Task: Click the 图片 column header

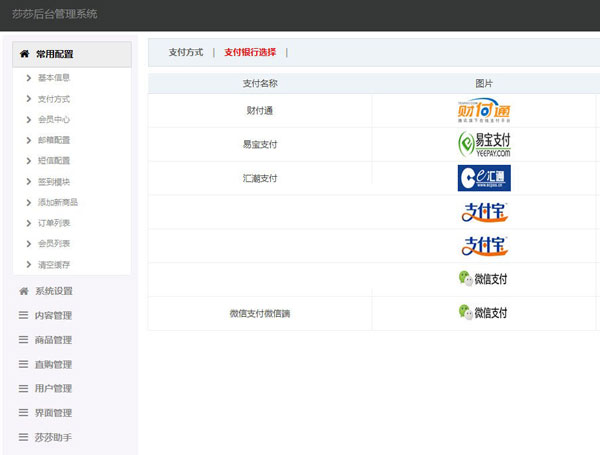Action: tap(484, 83)
